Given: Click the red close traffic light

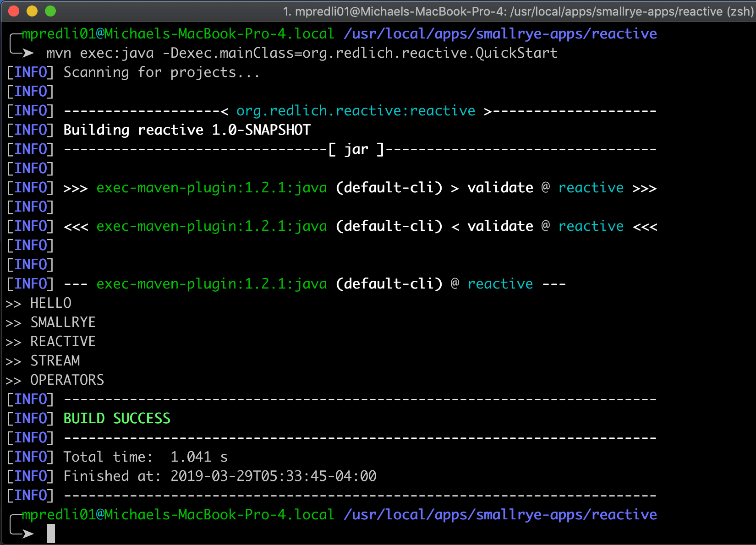Looking at the screenshot, I should tap(14, 11).
